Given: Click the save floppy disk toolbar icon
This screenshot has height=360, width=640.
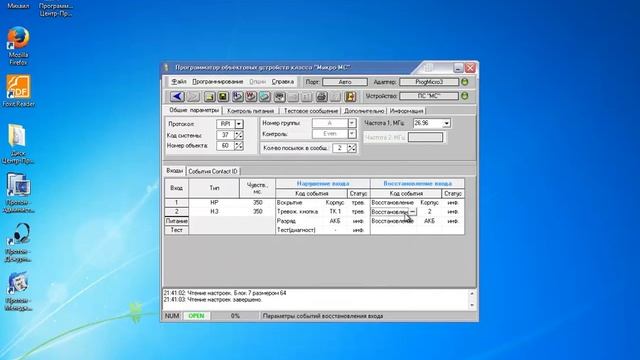Looking at the screenshot, I should click(223, 96).
